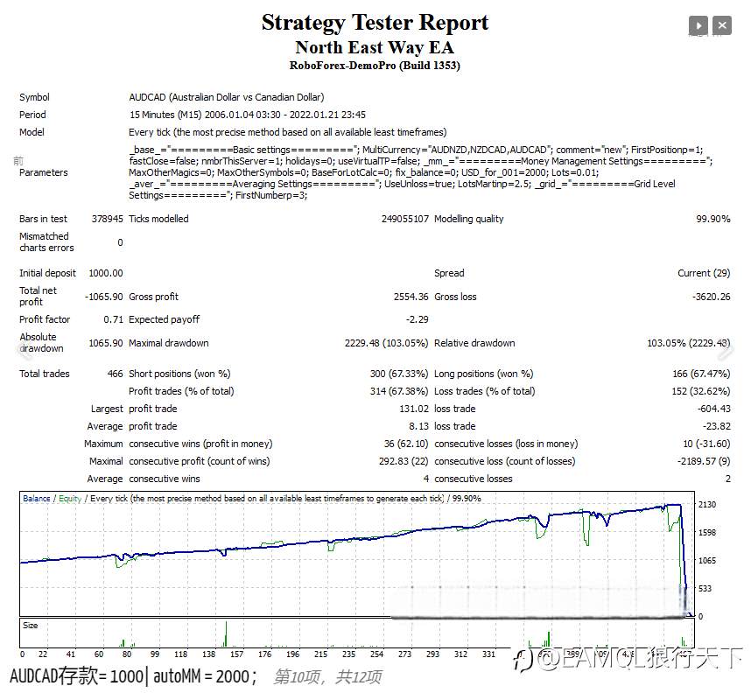The width and height of the screenshot is (751, 700).
Task: Click the '第10项, 共12项' page counter
Action: click(x=327, y=676)
